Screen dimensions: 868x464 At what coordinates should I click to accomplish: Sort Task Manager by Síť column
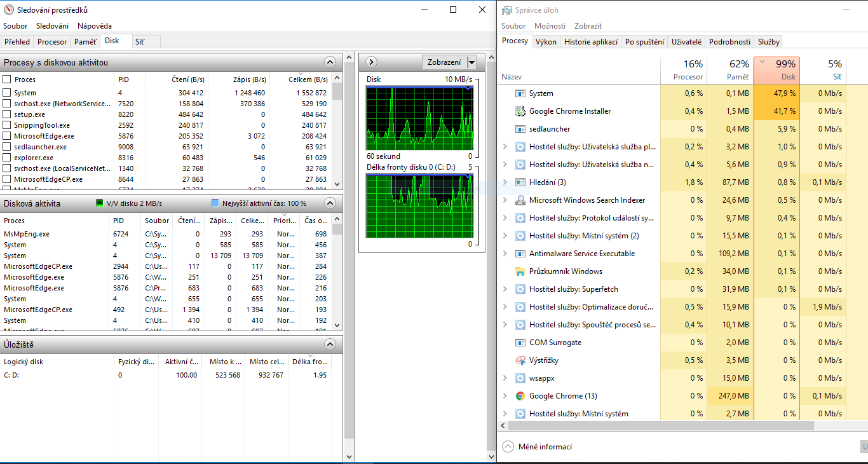point(823,70)
